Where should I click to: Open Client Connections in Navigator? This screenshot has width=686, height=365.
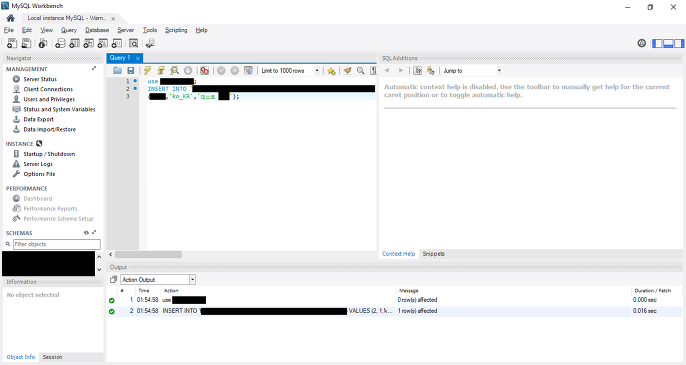tap(48, 89)
